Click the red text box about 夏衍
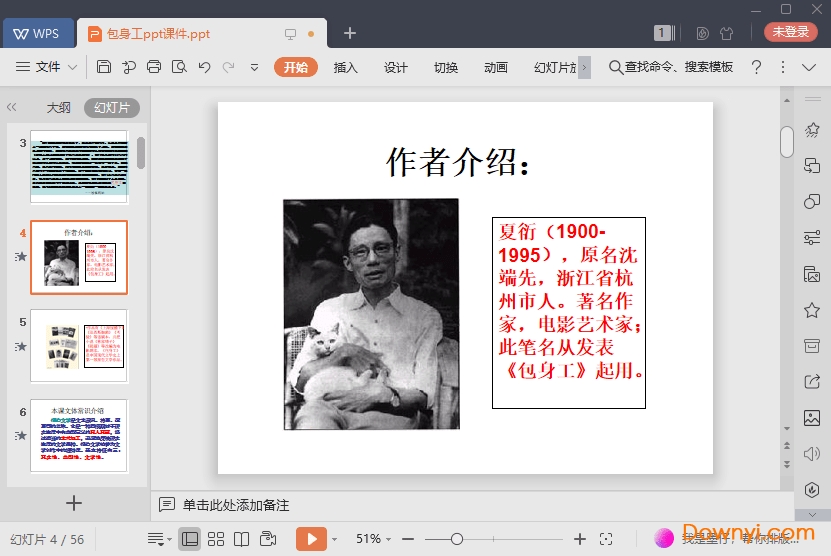Image resolution: width=831 pixels, height=556 pixels. (569, 313)
